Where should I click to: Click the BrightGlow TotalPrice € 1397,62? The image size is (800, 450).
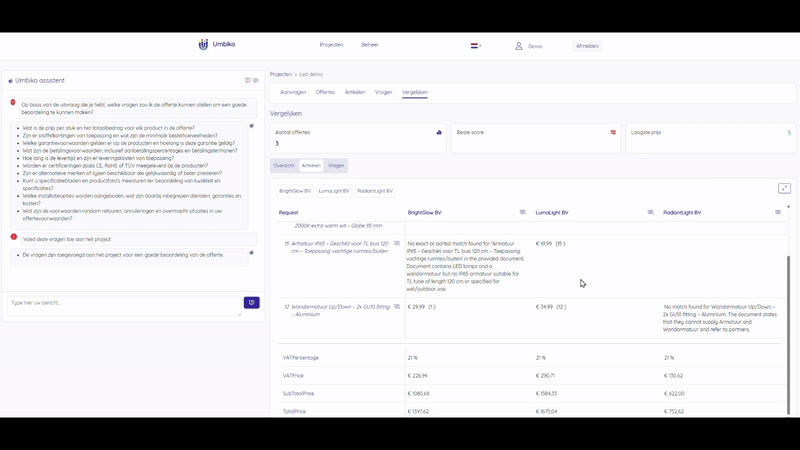point(418,411)
